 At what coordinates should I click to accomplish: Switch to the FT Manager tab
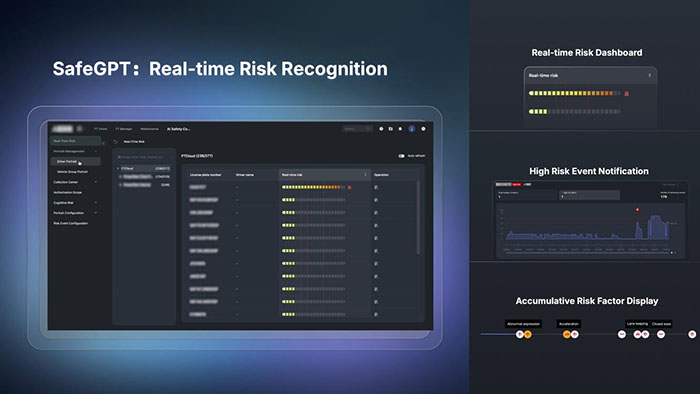(124, 129)
